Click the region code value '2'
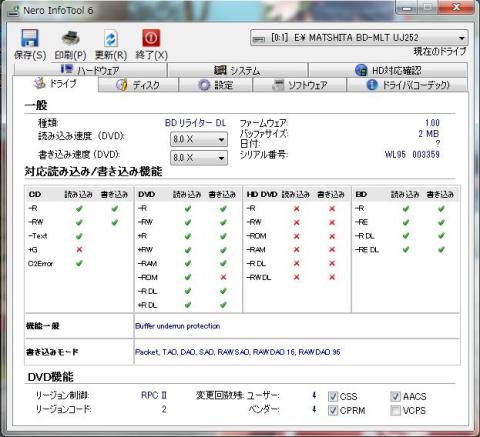 click(x=164, y=409)
